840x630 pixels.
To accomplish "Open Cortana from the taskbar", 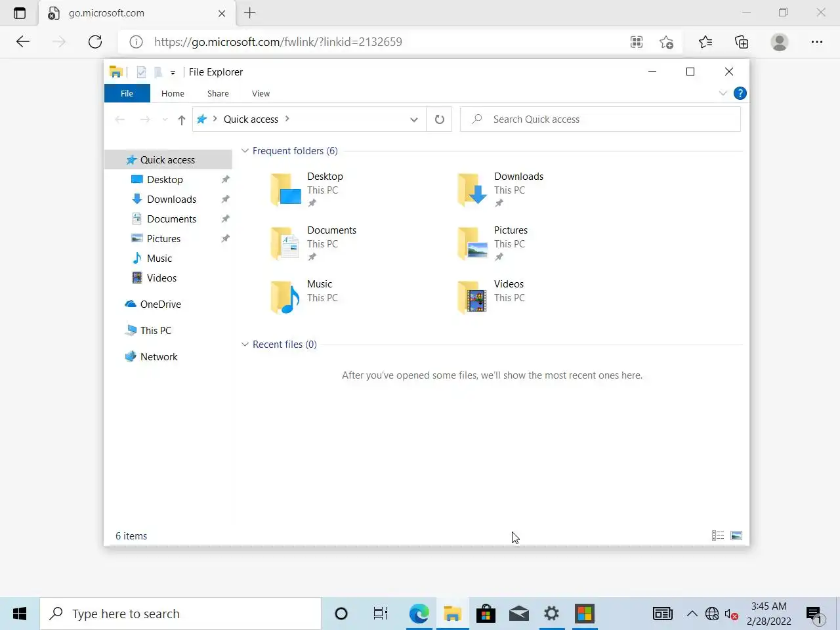I will pos(341,614).
